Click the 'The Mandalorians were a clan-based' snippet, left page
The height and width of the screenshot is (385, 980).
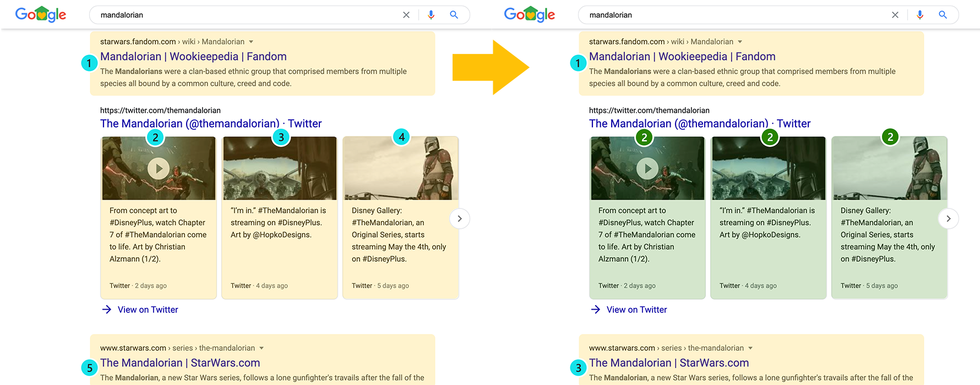253,78
